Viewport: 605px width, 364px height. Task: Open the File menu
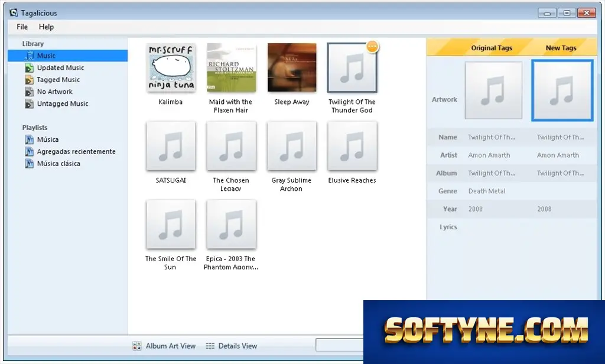(22, 27)
